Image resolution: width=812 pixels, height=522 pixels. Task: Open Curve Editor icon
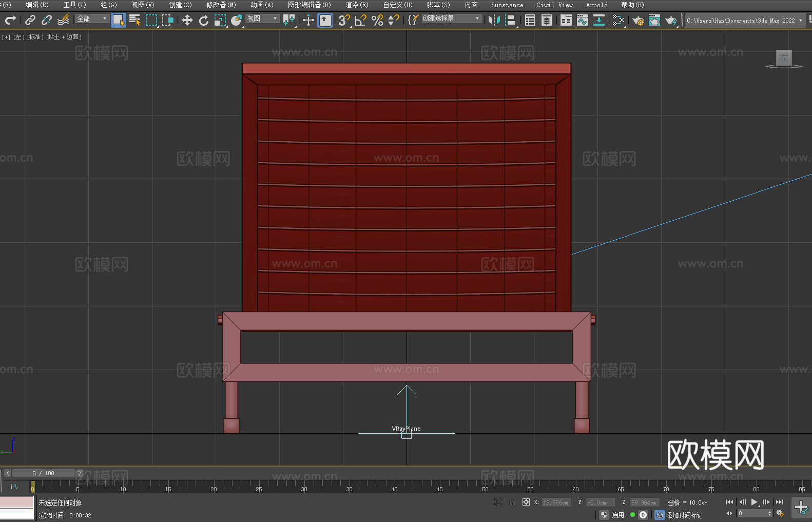click(x=583, y=20)
